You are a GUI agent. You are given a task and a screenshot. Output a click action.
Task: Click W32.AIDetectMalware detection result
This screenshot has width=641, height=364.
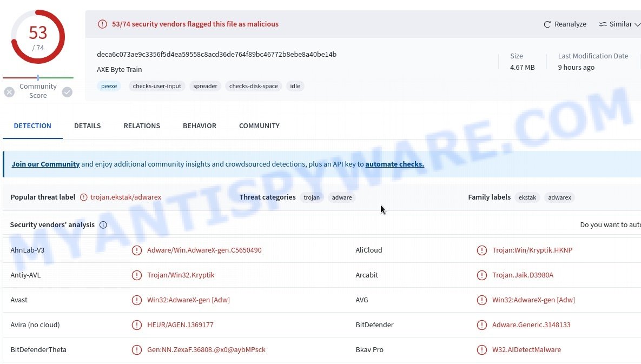[x=526, y=350]
